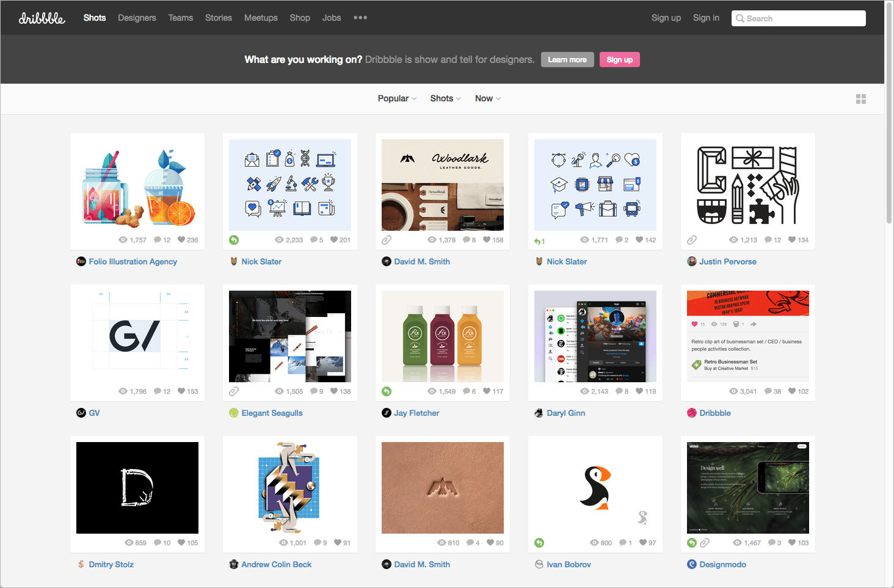
Task: Open Folio Illustration Agency's profile
Action: 132,261
